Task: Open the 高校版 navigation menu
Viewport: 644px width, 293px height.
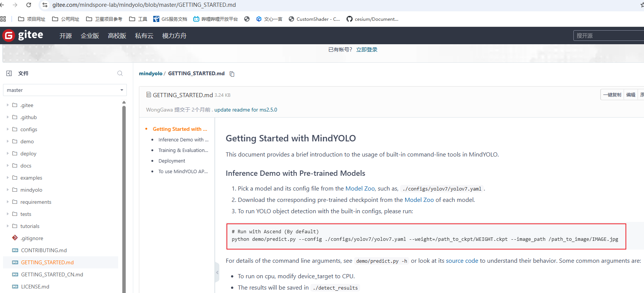Action: (117, 36)
